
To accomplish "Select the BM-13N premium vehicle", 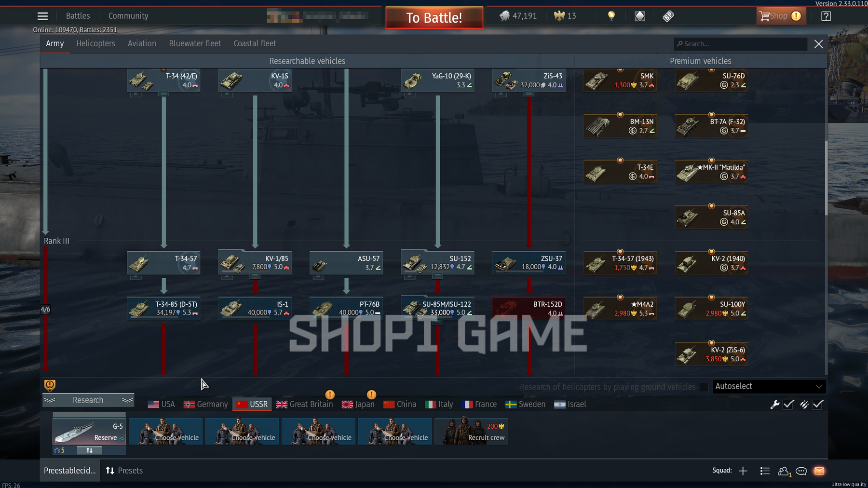I will [620, 126].
